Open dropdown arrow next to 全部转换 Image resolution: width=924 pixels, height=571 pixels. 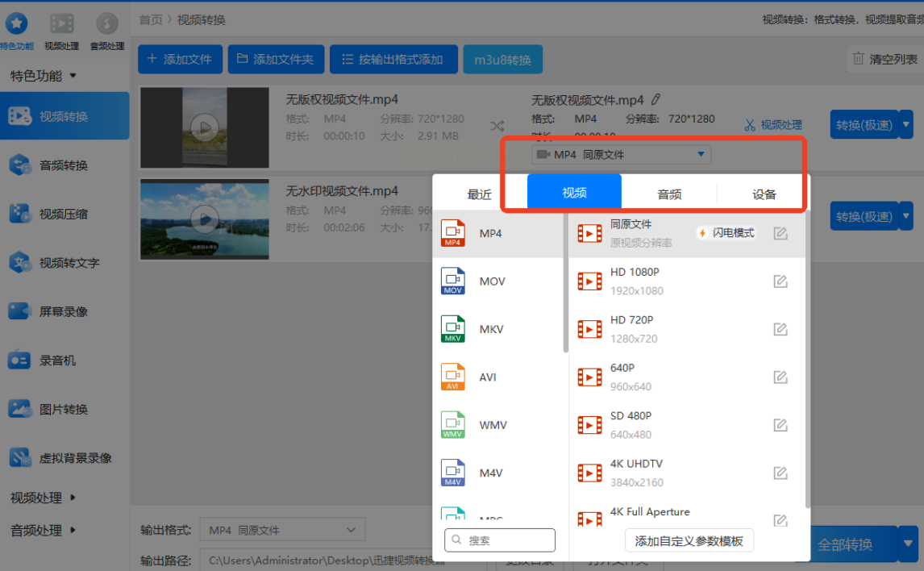click(908, 544)
